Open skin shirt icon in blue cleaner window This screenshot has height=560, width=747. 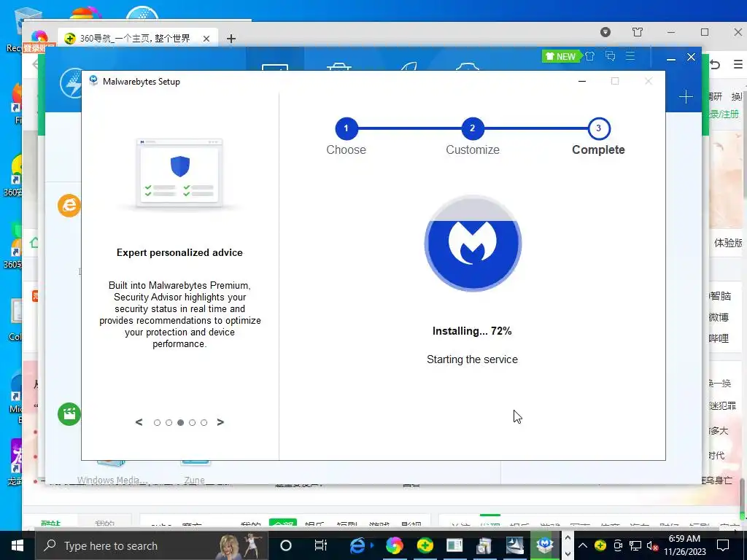(589, 56)
